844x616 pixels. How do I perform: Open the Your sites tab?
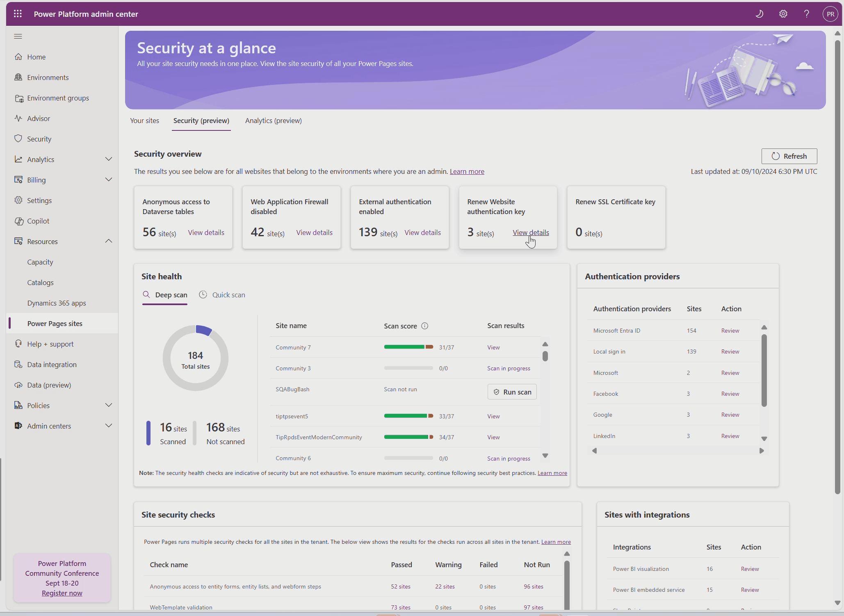point(144,121)
